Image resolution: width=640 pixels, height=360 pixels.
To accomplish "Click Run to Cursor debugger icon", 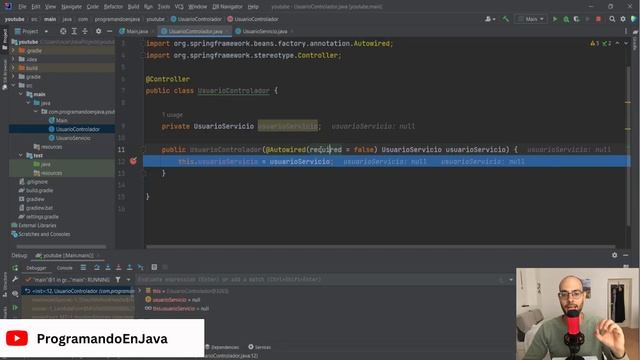I will click(141, 267).
